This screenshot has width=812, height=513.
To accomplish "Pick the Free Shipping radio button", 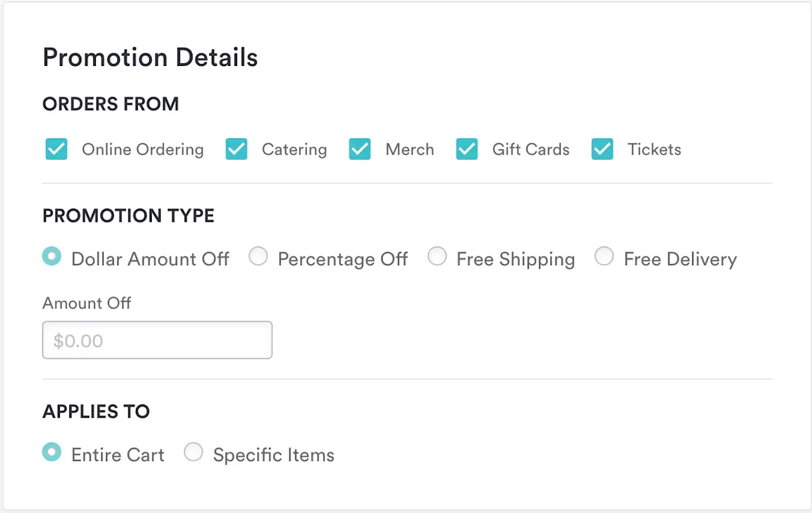I will pos(437,256).
